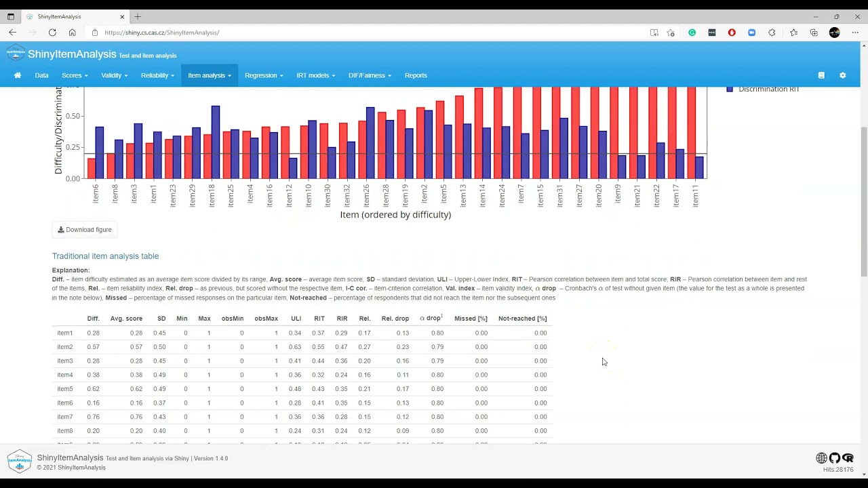This screenshot has width=868, height=488.
Task: Open the references book icon in navbar
Action: tap(821, 75)
